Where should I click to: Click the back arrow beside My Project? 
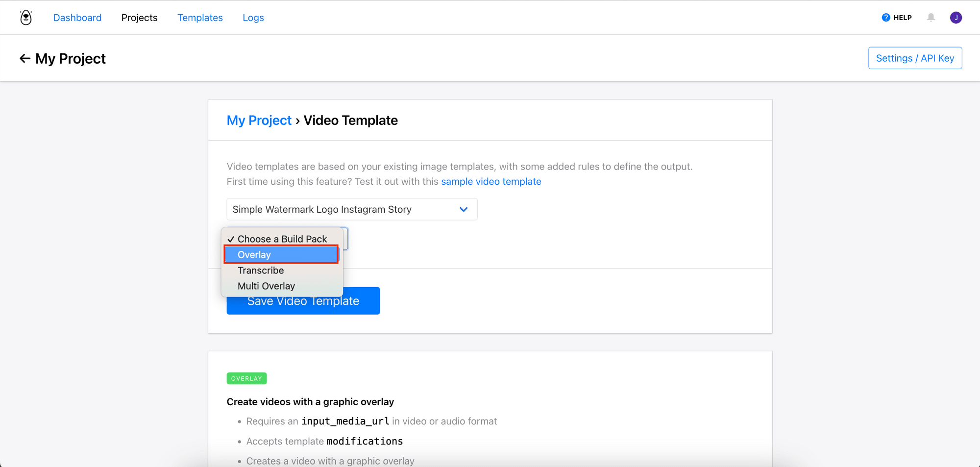[x=24, y=59]
